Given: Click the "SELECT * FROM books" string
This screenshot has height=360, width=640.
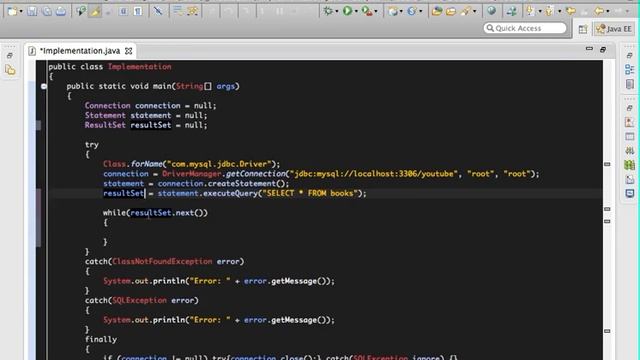Looking at the screenshot, I should (310, 193).
